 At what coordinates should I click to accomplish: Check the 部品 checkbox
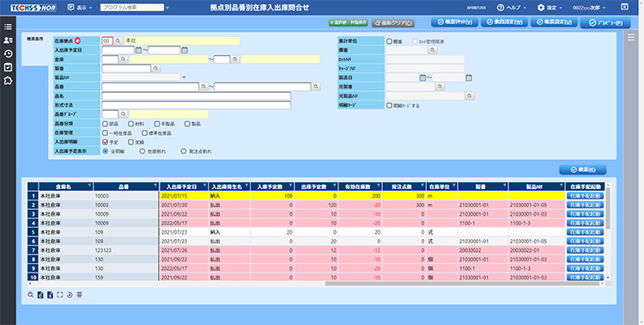point(105,124)
